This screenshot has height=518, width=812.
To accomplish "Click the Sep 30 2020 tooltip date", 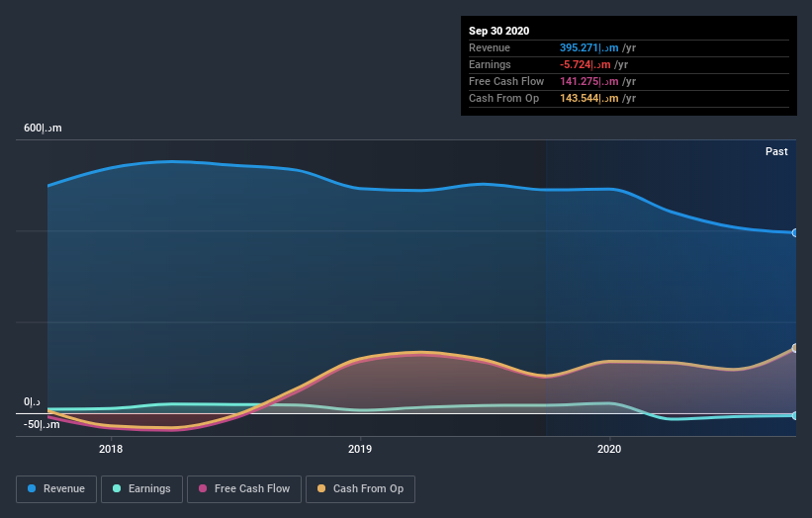I will pos(498,31).
